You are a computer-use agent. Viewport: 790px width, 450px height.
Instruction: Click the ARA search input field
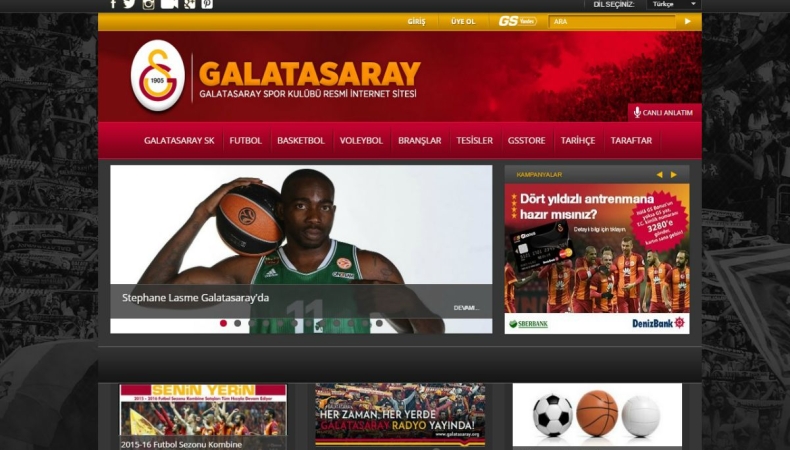click(x=610, y=21)
